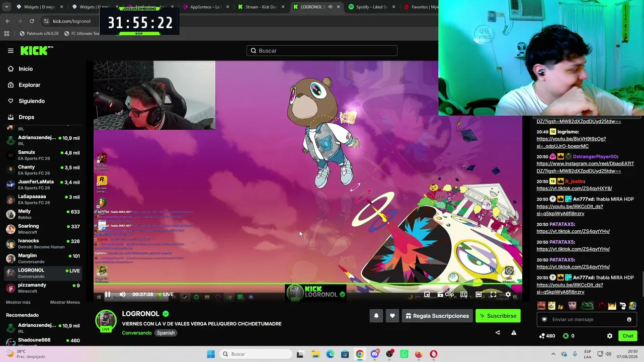Open Samulx channel in sidebar

tap(43, 155)
